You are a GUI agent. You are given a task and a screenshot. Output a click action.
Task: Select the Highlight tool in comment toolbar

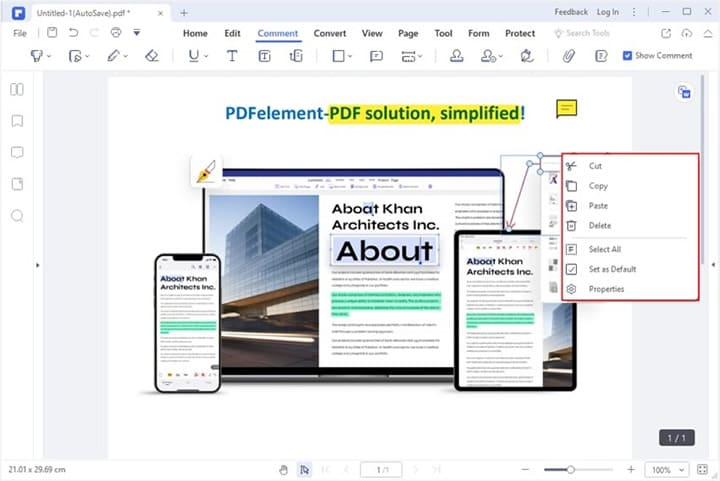coord(36,56)
